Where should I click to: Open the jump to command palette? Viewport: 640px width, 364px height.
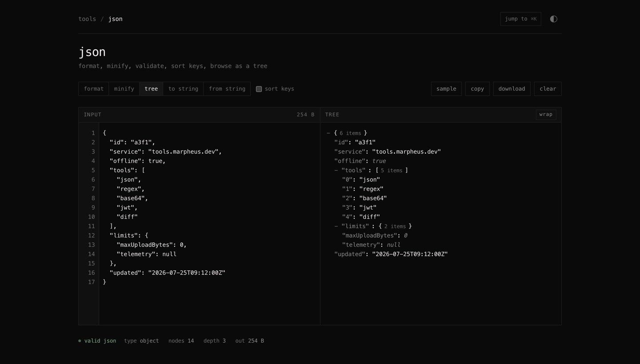click(520, 19)
